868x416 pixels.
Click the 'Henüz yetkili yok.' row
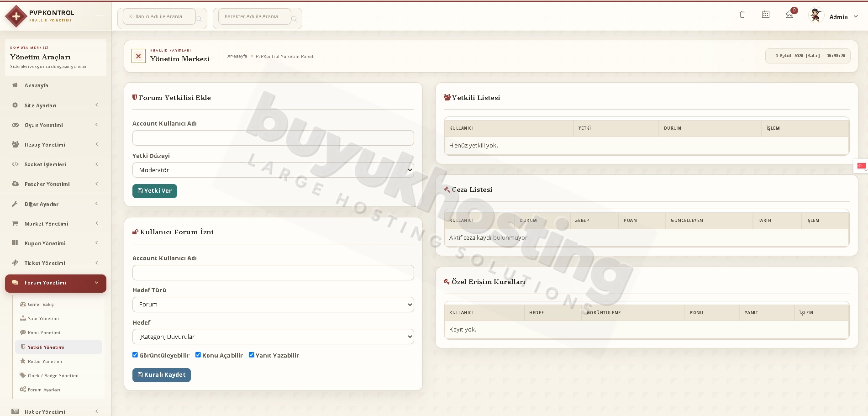coord(647,146)
